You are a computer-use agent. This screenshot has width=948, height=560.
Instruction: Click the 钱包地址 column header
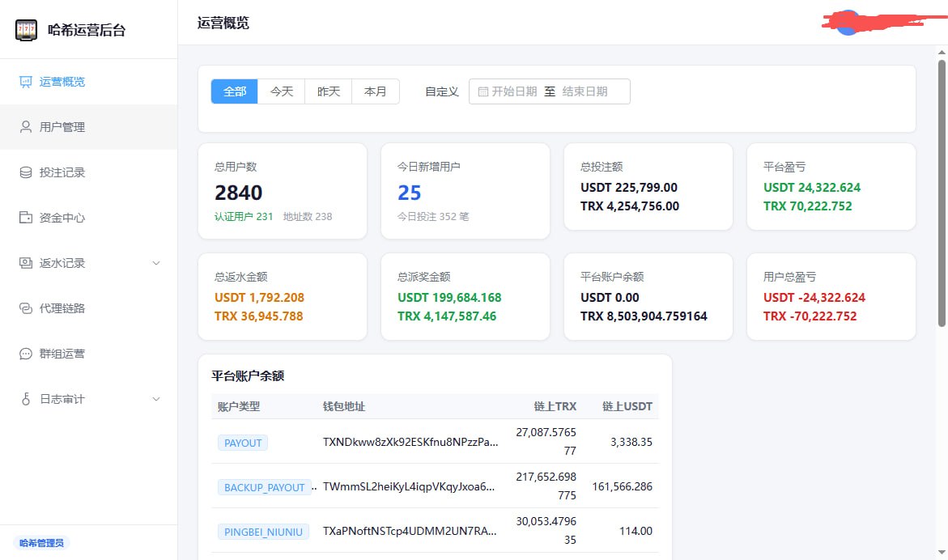344,406
